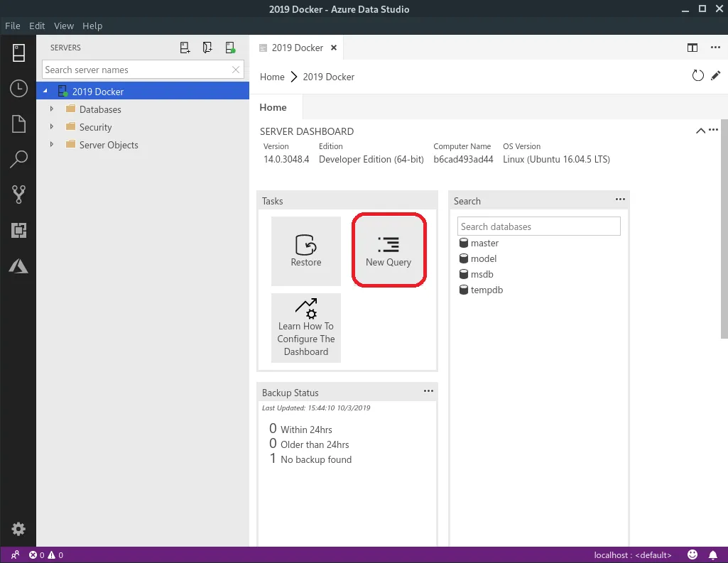Edit the dashboard with pencil icon
Image resolution: width=728 pixels, height=563 pixels.
click(715, 76)
